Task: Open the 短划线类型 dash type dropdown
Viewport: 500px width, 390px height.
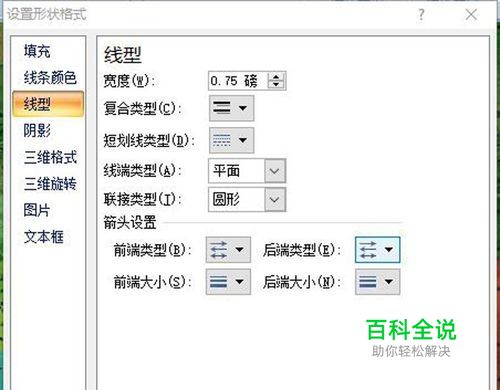Action: [x=231, y=140]
